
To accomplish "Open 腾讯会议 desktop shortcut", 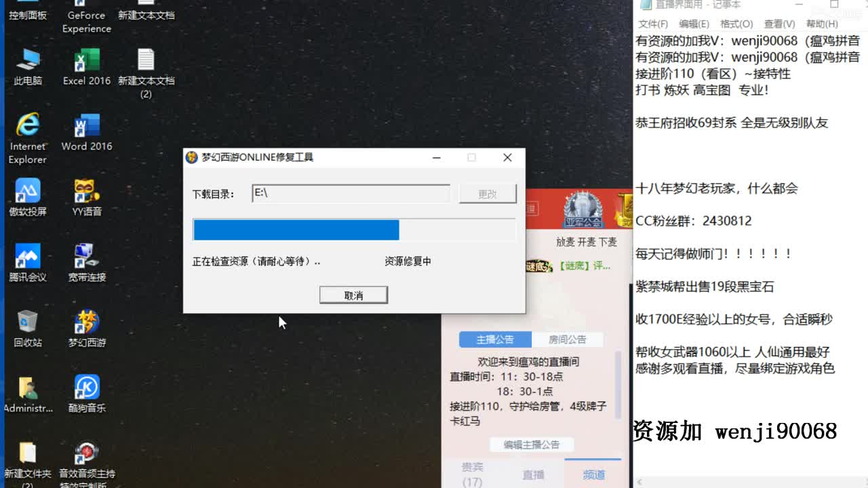I will coord(27,264).
